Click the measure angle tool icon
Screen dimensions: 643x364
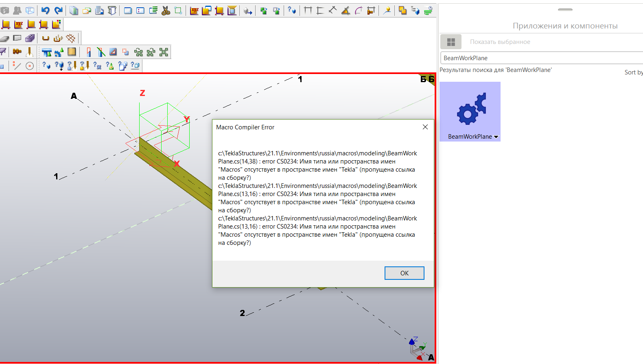[x=346, y=11]
